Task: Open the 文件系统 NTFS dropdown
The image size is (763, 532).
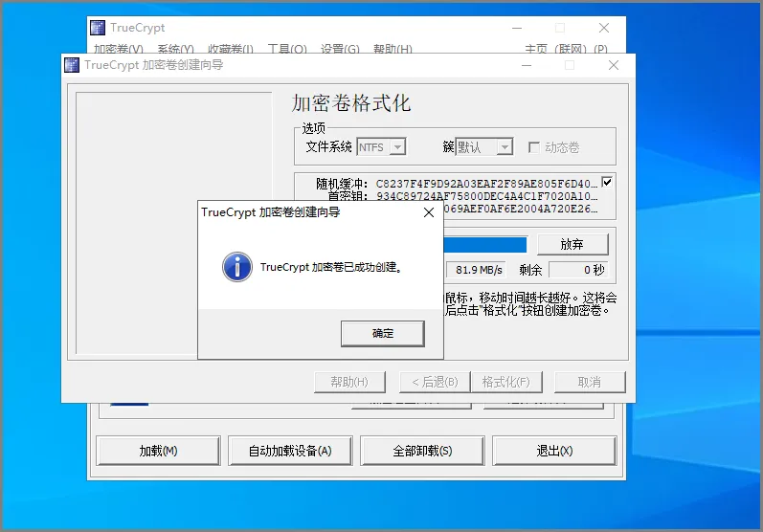Action: [381, 146]
